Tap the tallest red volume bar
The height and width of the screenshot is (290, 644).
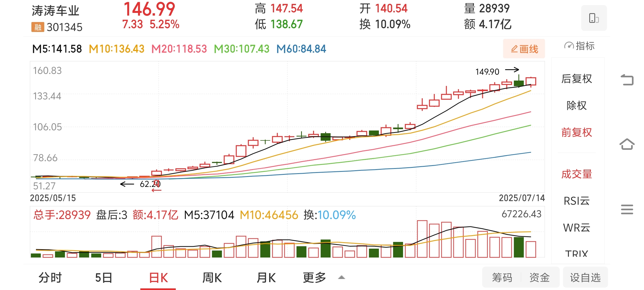click(422, 239)
